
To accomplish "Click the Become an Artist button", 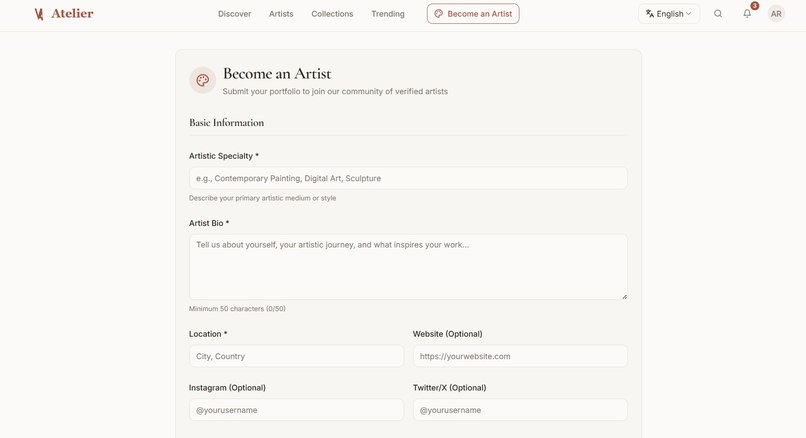I will (x=473, y=14).
